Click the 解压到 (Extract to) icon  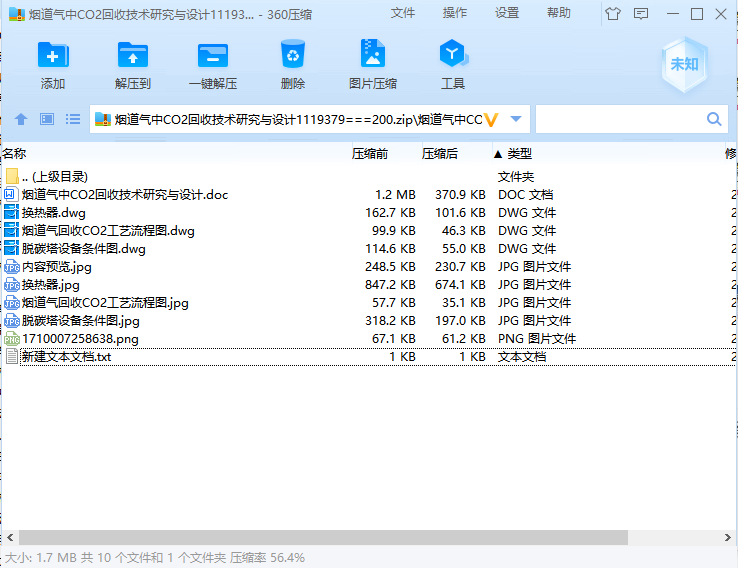tap(133, 55)
